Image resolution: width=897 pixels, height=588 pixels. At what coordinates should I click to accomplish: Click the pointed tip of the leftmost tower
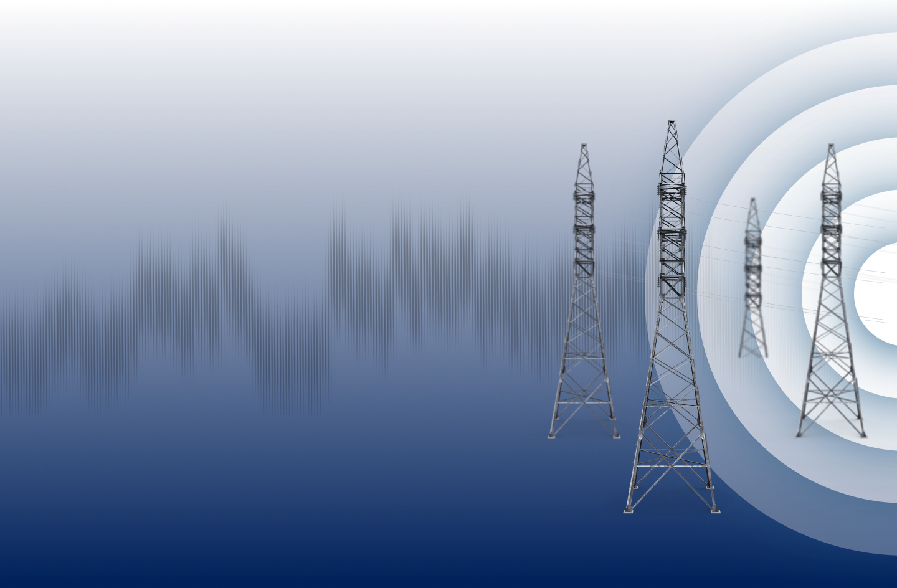tap(584, 145)
